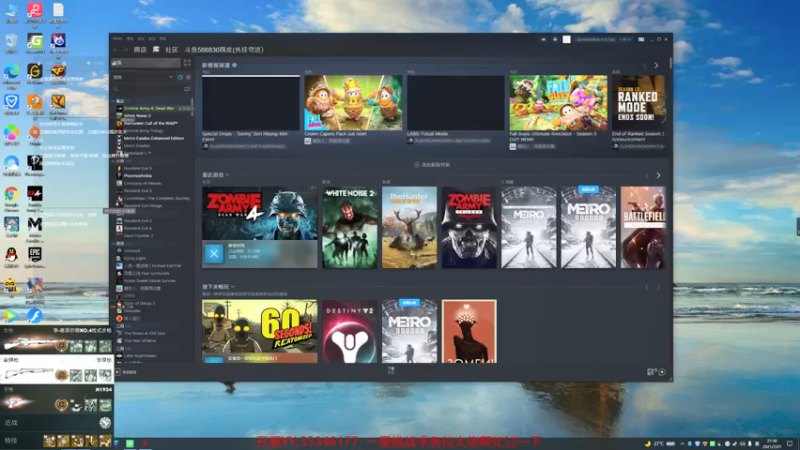Viewport: 800px width, 450px height.
Task: Switch to the 库 tab
Action: click(x=156, y=50)
